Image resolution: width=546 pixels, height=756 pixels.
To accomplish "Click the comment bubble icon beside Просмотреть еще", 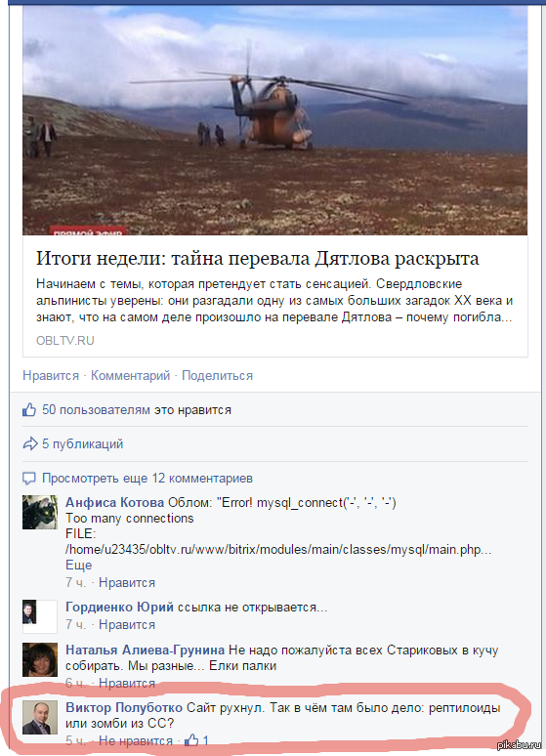I will pos(29,479).
